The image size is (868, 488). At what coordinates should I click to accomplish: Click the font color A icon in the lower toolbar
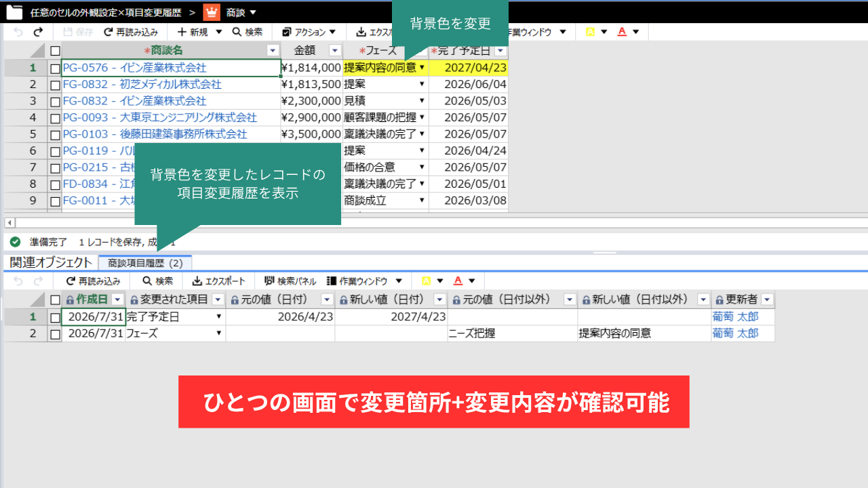458,281
